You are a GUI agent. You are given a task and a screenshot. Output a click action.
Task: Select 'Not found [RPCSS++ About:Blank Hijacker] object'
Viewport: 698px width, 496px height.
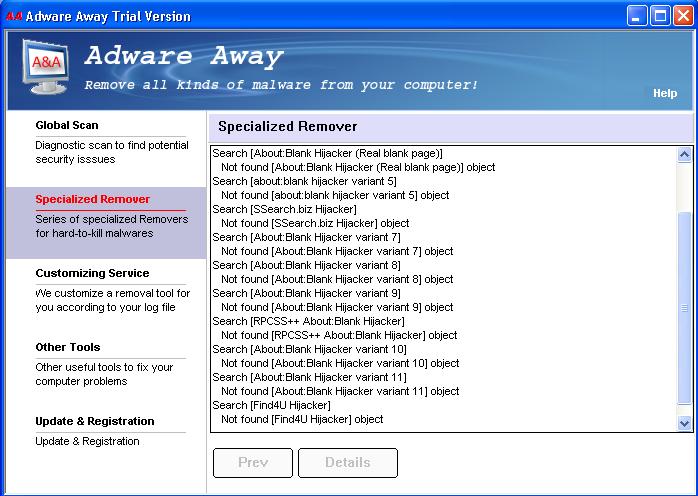coord(339,335)
